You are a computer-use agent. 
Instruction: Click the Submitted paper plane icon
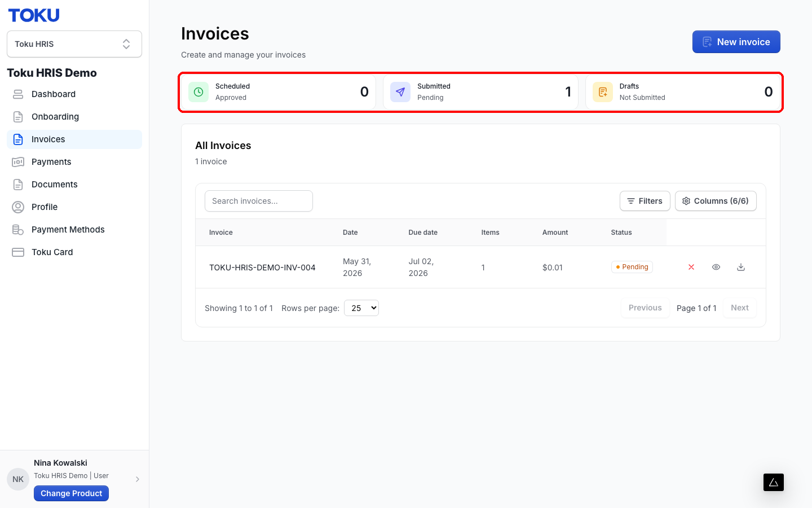tap(400, 92)
